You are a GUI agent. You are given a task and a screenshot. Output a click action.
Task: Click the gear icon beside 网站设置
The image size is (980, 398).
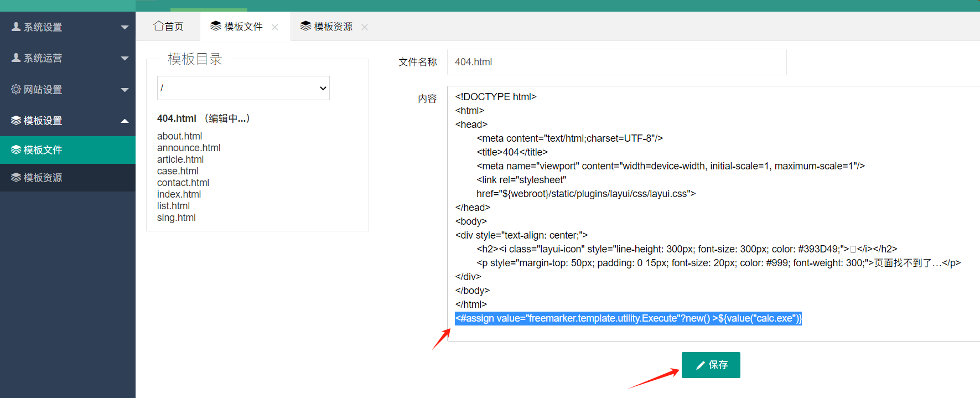pos(16,89)
